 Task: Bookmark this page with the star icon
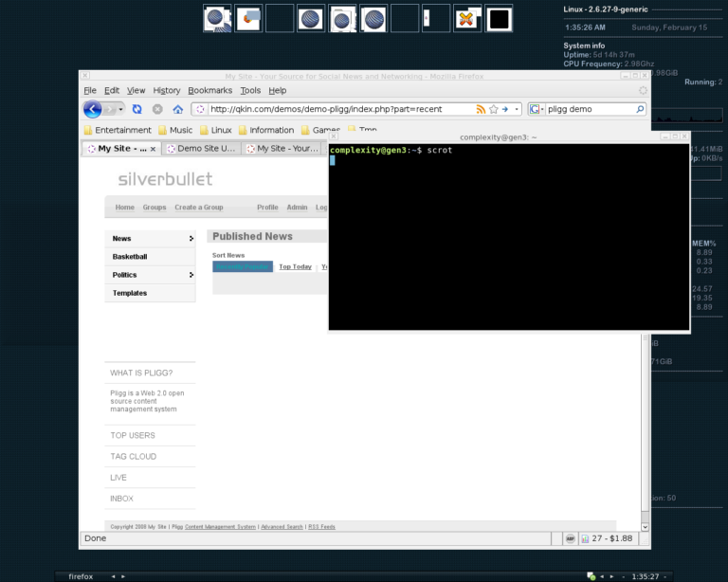pos(493,109)
